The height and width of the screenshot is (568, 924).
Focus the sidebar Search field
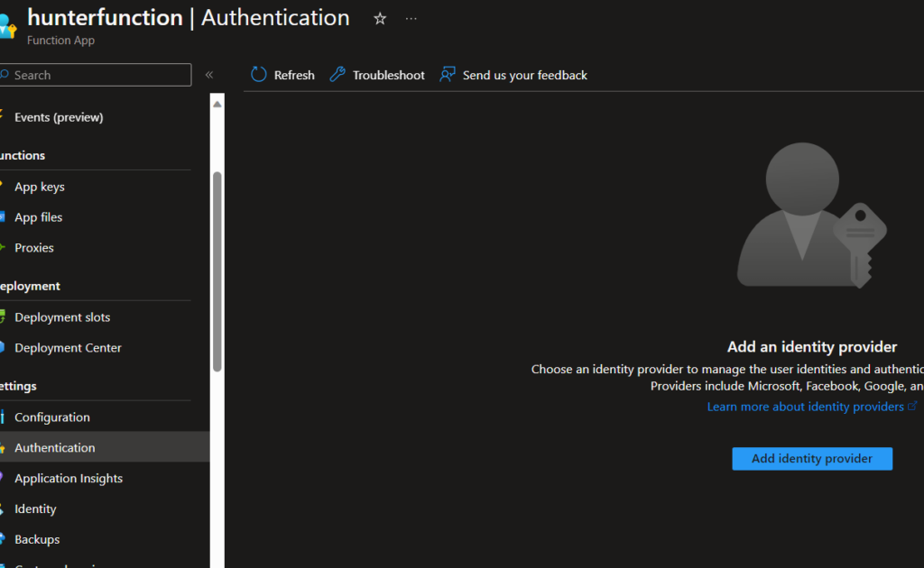tap(95, 75)
